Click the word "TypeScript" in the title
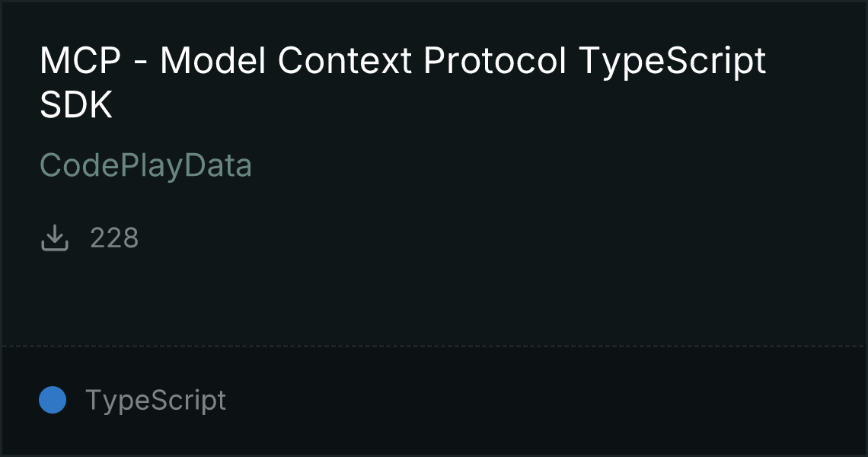The width and height of the screenshot is (868, 457). [x=672, y=62]
